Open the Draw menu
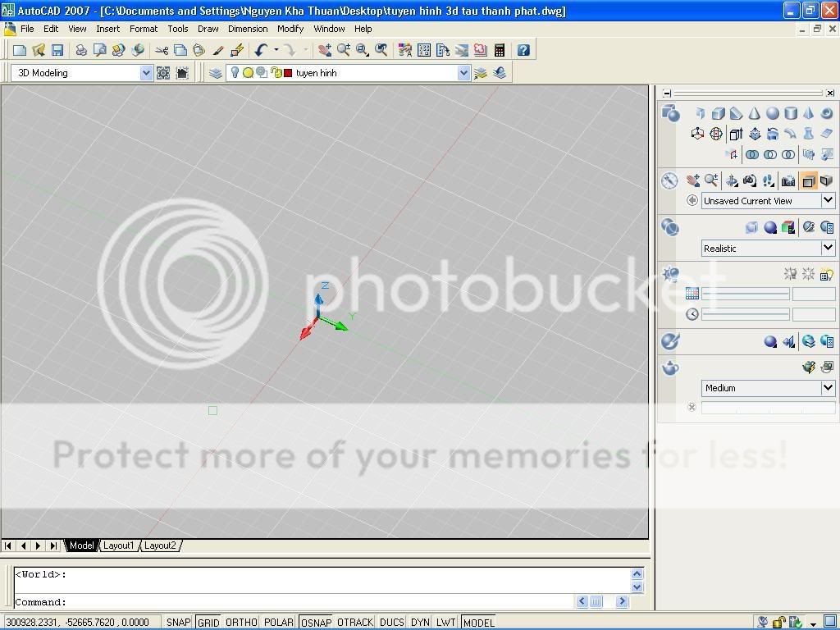 coord(208,29)
